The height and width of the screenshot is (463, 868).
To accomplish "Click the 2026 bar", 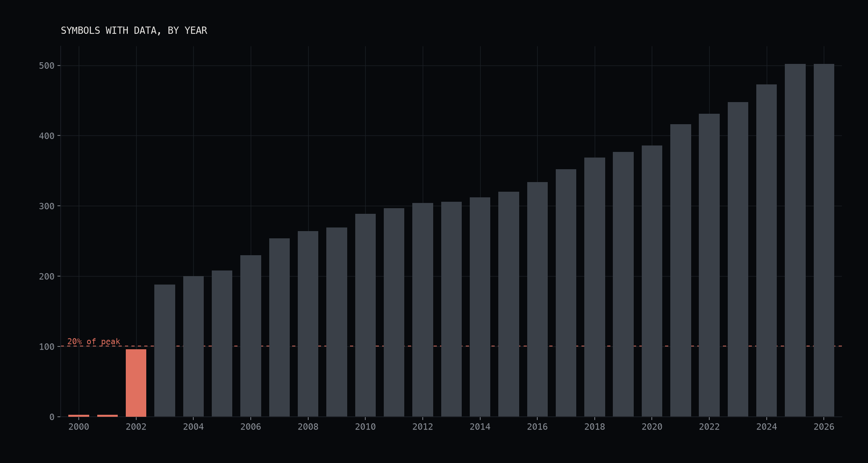I will point(824,240).
